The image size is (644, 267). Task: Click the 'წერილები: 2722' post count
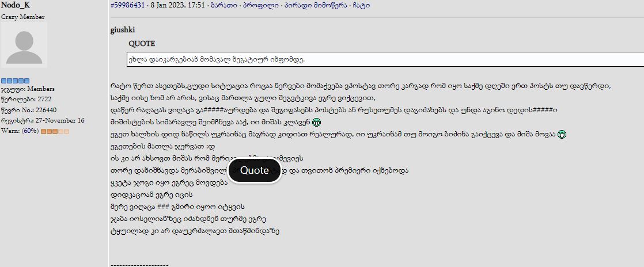26,99
